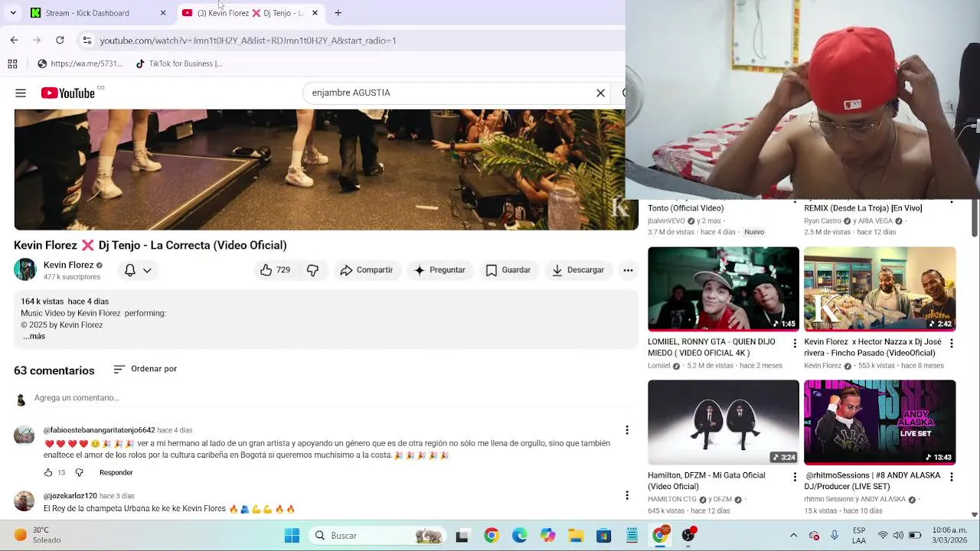Open the Chrome apps grid shortcut
The image size is (980, 551).
pyautogui.click(x=12, y=64)
